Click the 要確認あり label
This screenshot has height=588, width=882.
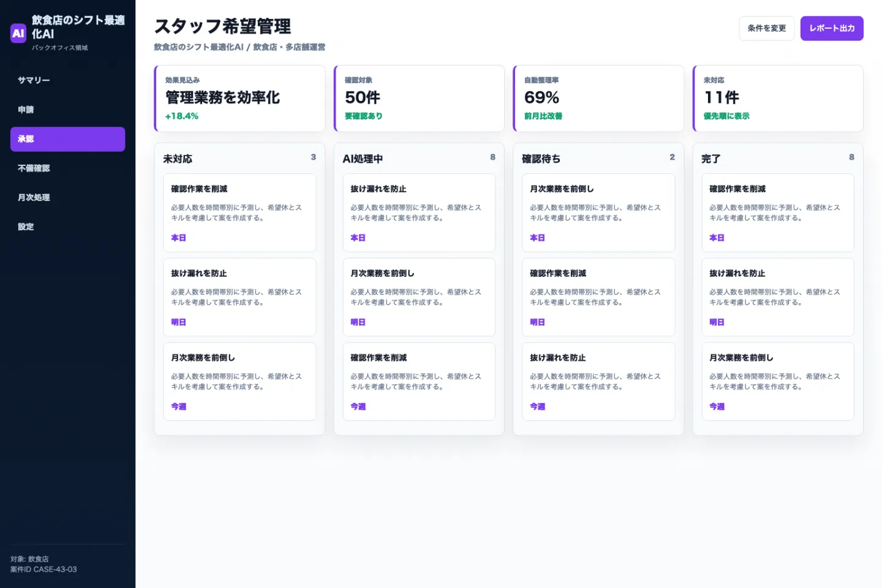click(363, 116)
